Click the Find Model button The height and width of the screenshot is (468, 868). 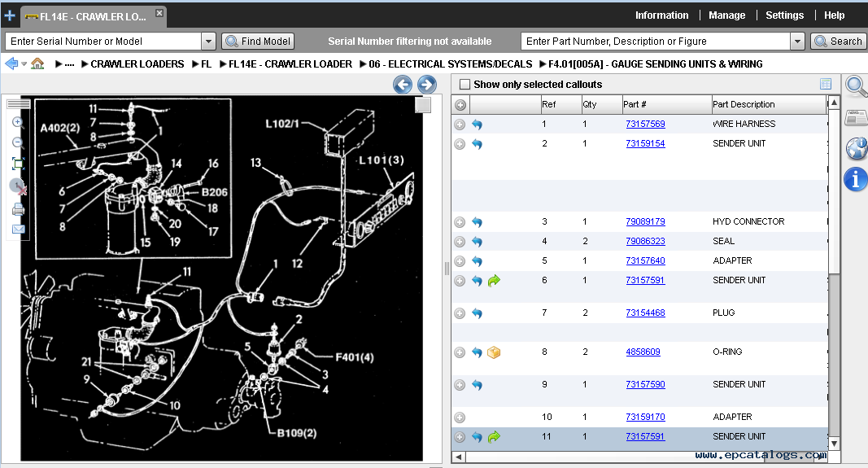point(258,42)
